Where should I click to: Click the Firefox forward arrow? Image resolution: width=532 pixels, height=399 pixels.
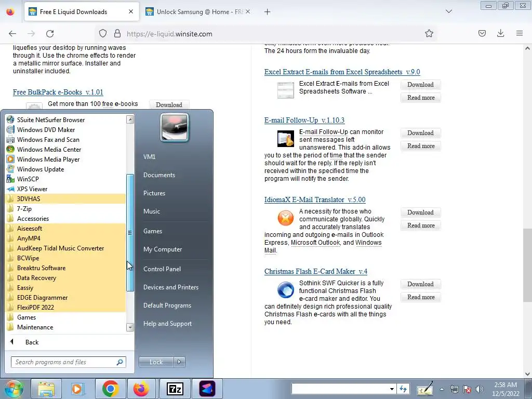coord(31,34)
